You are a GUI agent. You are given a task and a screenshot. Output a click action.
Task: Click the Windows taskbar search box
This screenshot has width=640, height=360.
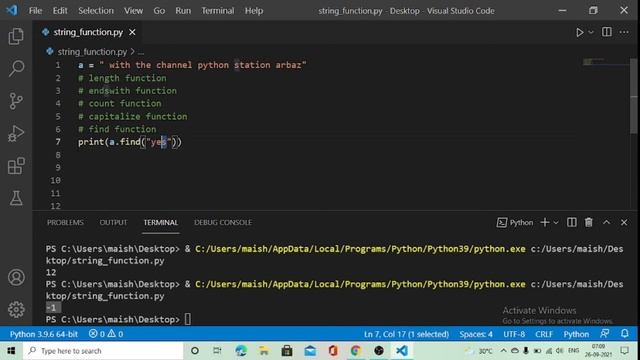103,351
